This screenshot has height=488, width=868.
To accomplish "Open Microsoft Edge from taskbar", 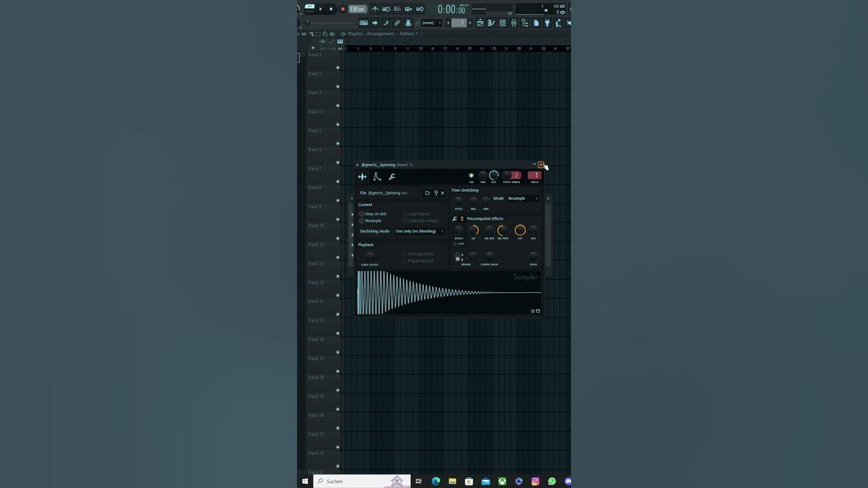I will click(436, 481).
